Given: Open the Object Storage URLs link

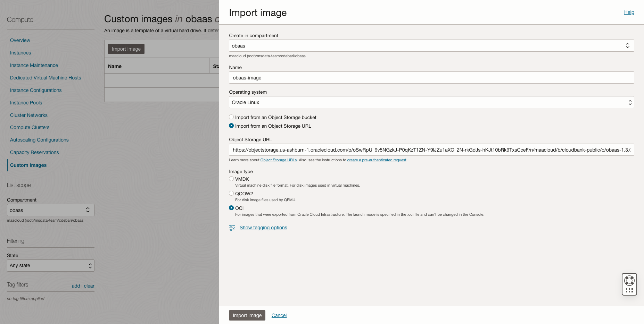Looking at the screenshot, I should [278, 160].
